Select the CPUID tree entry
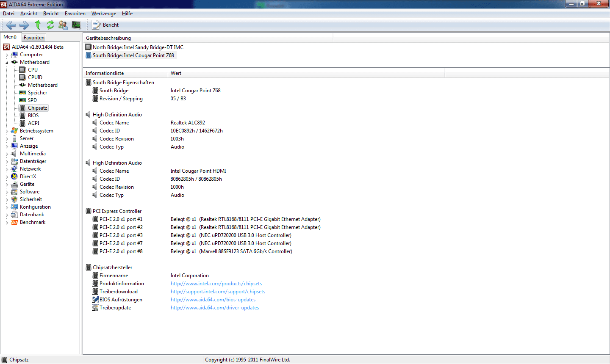610x364 pixels. [35, 77]
